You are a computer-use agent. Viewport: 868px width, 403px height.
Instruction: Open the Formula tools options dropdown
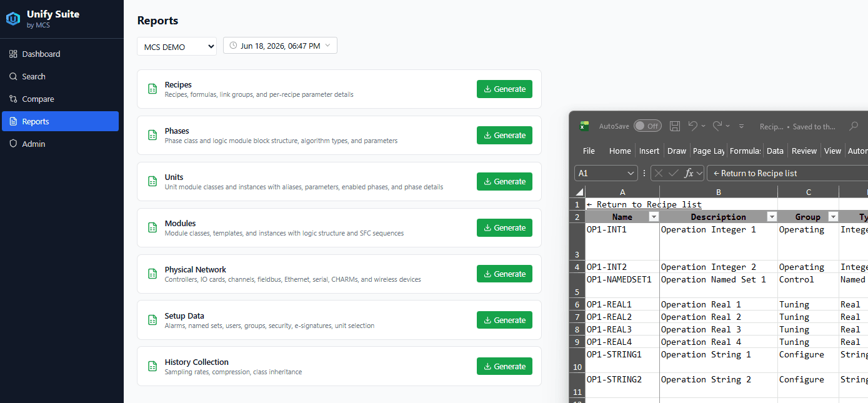click(700, 173)
